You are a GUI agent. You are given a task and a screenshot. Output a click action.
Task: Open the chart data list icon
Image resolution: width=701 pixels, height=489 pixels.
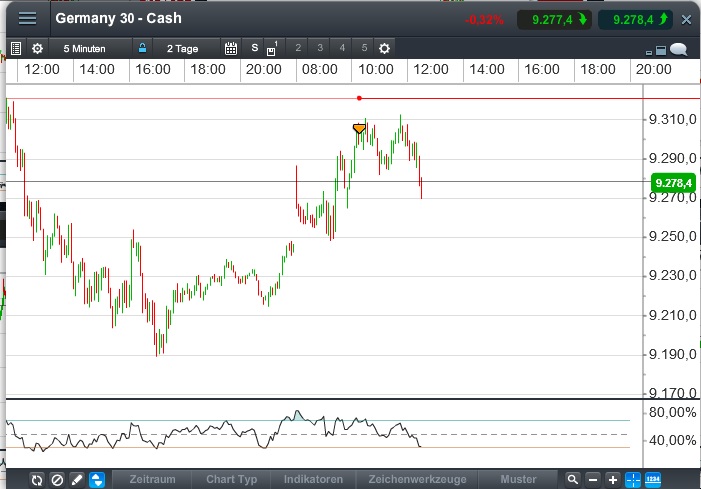[x=16, y=48]
